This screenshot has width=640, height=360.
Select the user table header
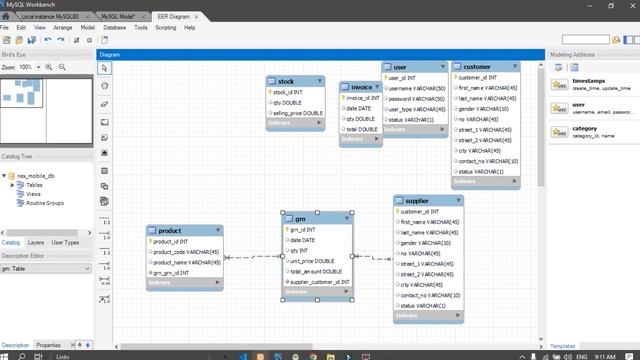[415, 67]
